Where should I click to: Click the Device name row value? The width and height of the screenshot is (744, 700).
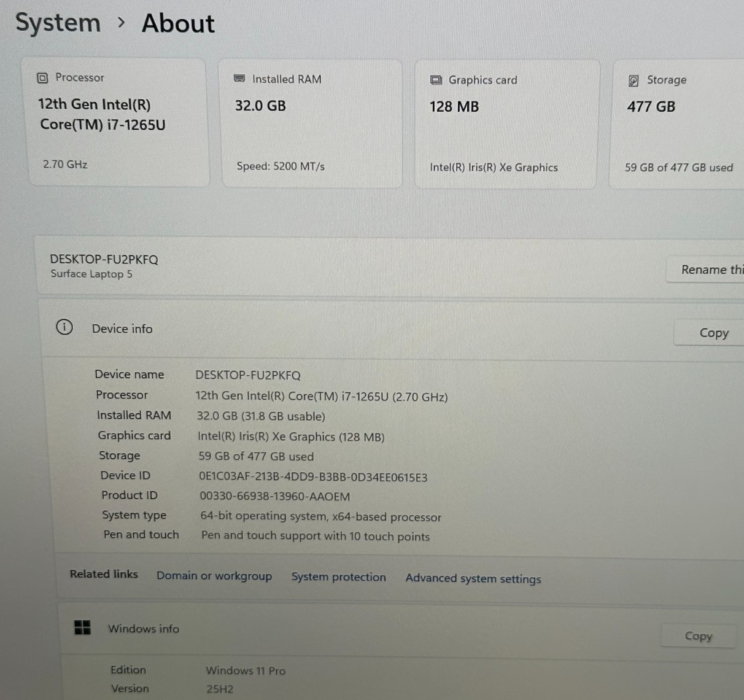click(x=248, y=375)
